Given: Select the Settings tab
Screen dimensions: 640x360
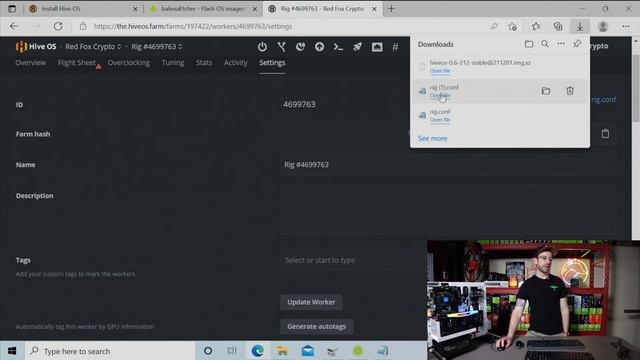Looking at the screenshot, I should pyautogui.click(x=272, y=63).
